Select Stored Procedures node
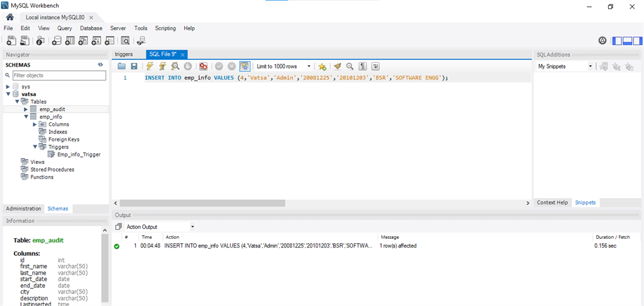The image size is (644, 306). point(52,170)
